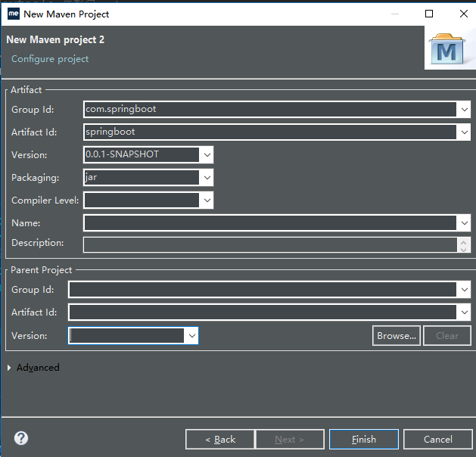Screen dimensions: 476x457
Task: Click the Browse... button
Action: click(x=397, y=335)
